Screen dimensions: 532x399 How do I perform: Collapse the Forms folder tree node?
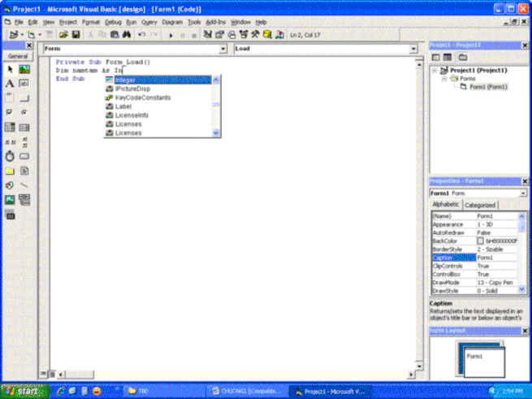(444, 79)
